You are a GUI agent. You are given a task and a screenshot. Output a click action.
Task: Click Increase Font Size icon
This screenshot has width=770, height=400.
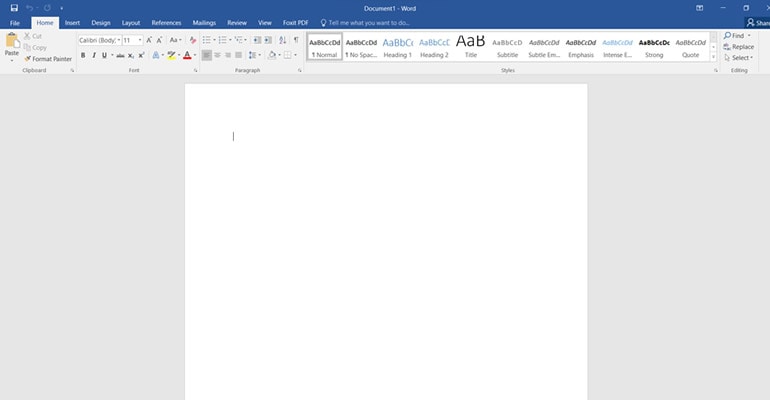point(149,40)
